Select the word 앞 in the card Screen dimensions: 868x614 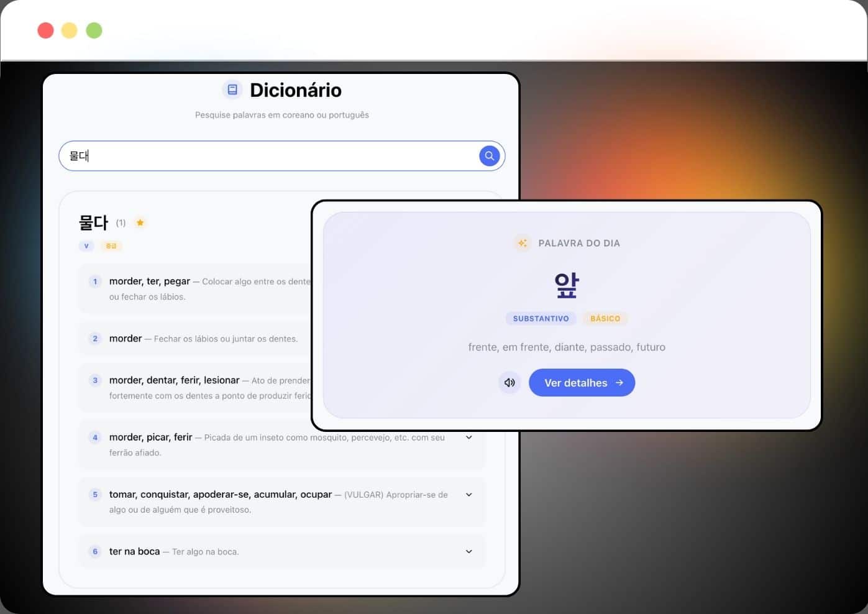pos(566,285)
